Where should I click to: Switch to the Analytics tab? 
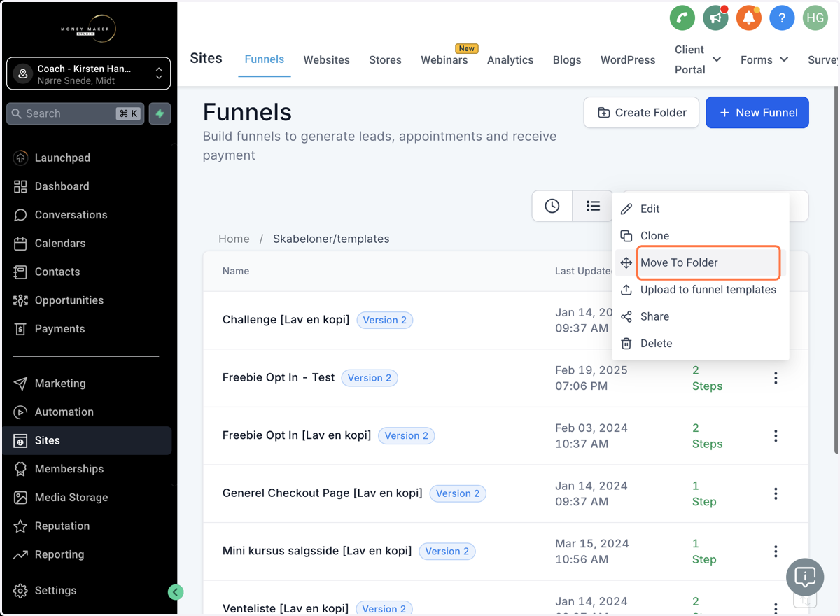pos(510,60)
